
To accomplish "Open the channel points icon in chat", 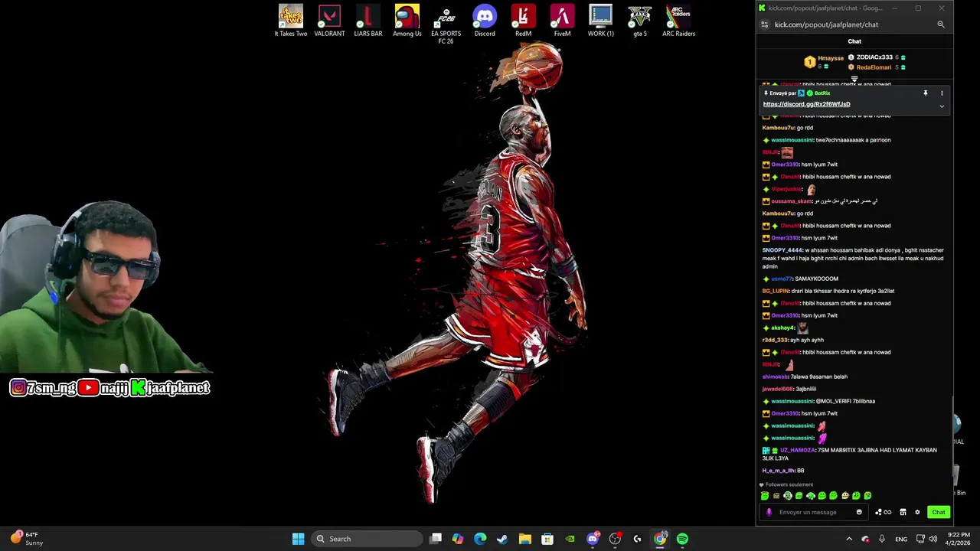I will click(x=883, y=512).
